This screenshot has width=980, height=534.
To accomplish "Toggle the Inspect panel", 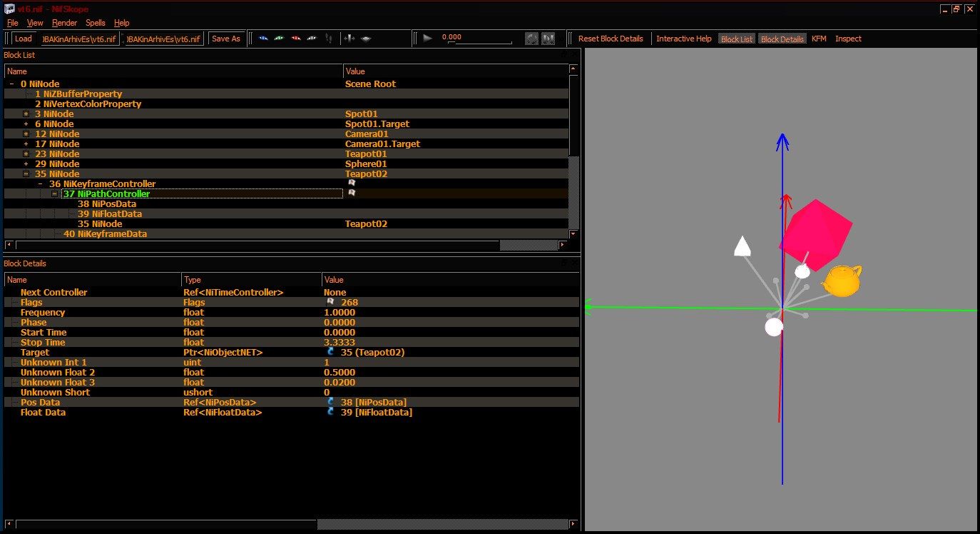I will coord(848,39).
